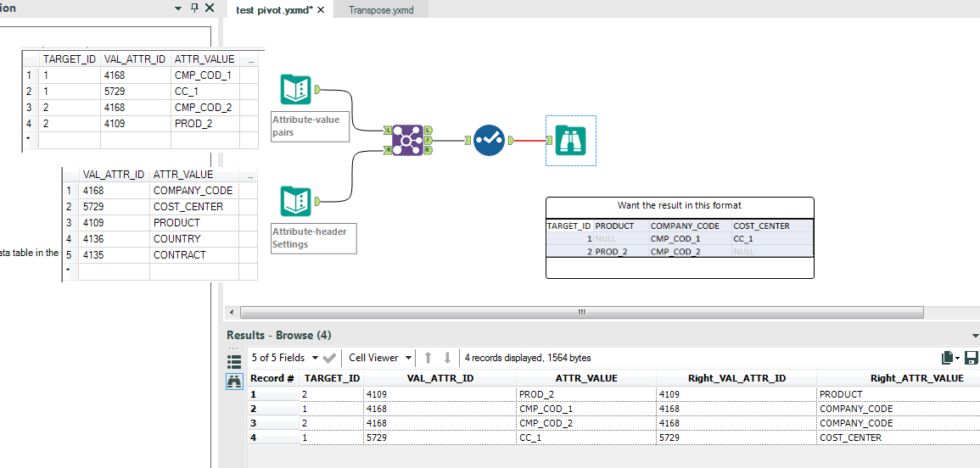
Task: Select the PROD_2 cell in Results
Action: point(586,394)
